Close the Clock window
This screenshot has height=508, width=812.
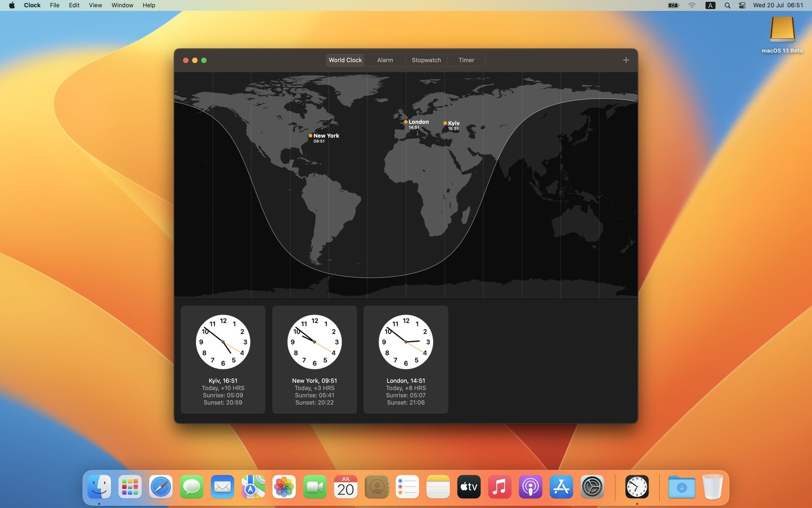click(186, 60)
